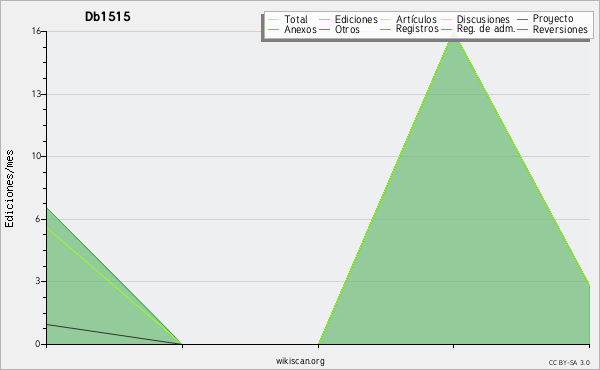
Task: Click the y-axis value 10
Action: point(36,156)
